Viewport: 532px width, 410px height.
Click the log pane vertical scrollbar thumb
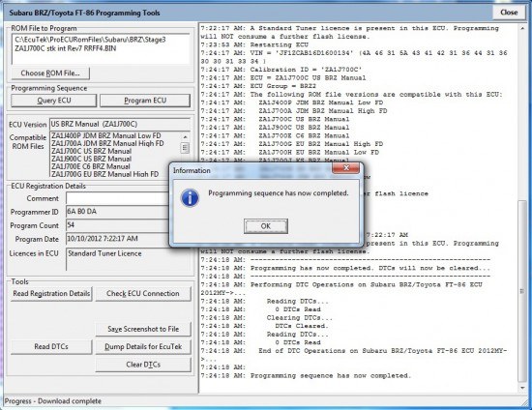point(522,291)
